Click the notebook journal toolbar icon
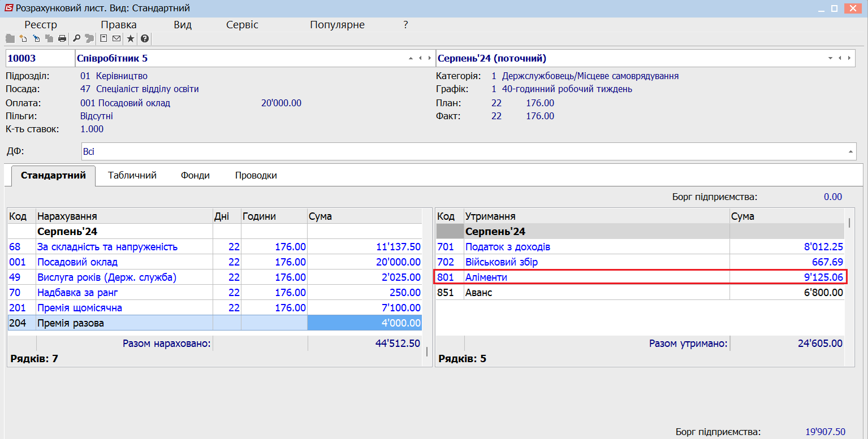Screen dimensions: 868x439 (x=103, y=38)
